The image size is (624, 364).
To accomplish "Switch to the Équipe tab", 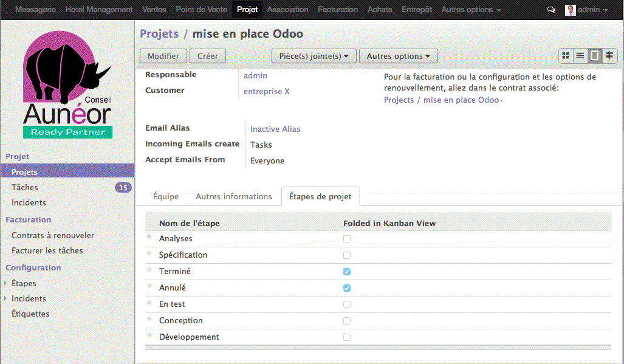I will (165, 196).
